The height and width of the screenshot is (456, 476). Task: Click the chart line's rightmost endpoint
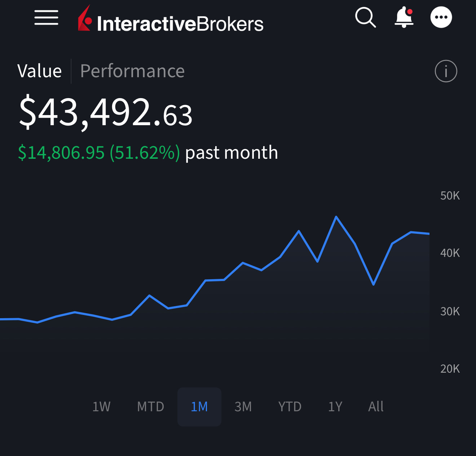[429, 234]
